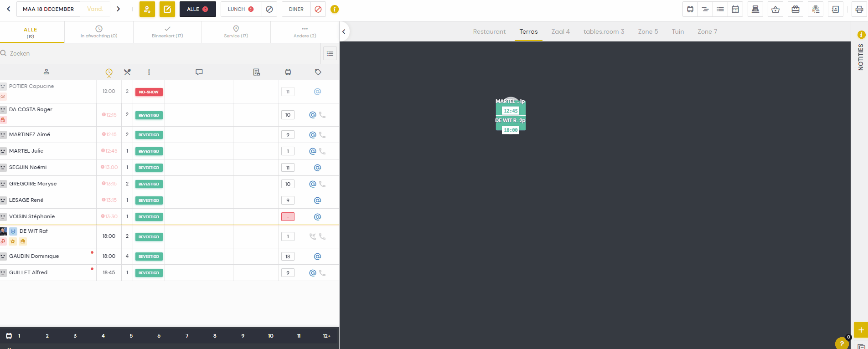
Task: Switch to list view icon in top toolbar
Action: 720,9
